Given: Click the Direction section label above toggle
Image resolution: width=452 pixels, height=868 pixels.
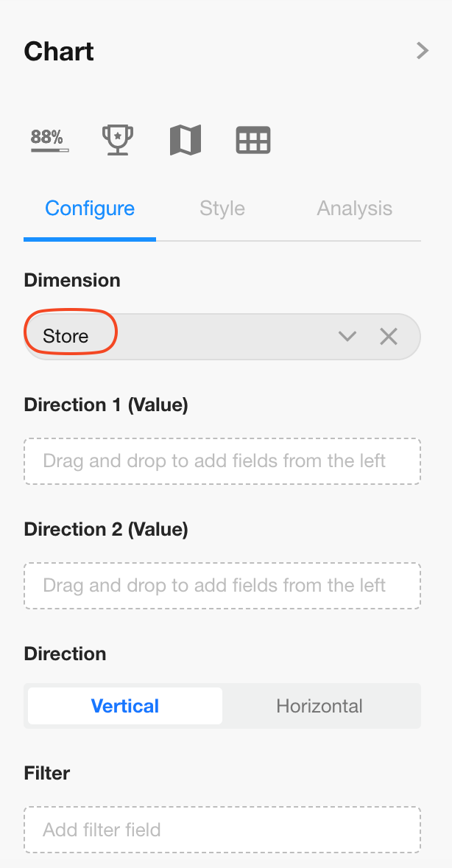Looking at the screenshot, I should (65, 654).
